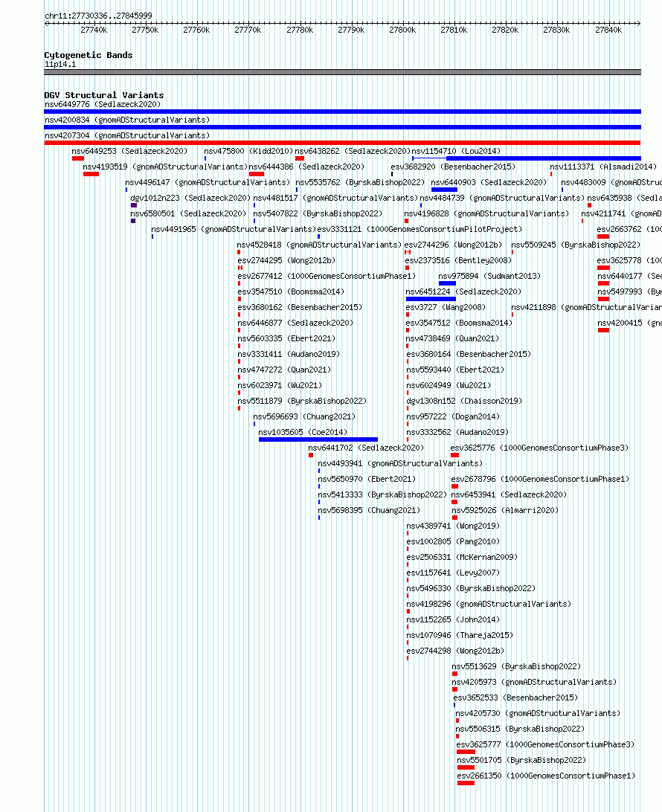The width and height of the screenshot is (662, 812).
Task: Select nsv6446877 (Sedlazeck2020)
Action: click(x=295, y=322)
